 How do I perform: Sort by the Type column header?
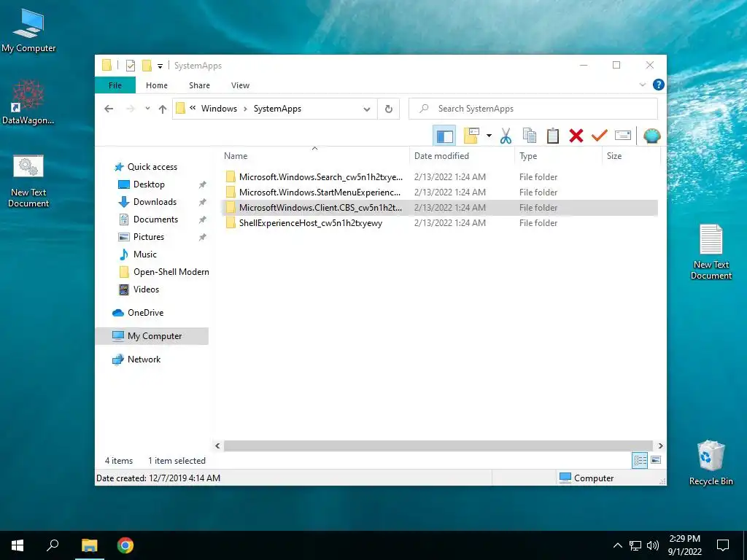[x=528, y=156]
